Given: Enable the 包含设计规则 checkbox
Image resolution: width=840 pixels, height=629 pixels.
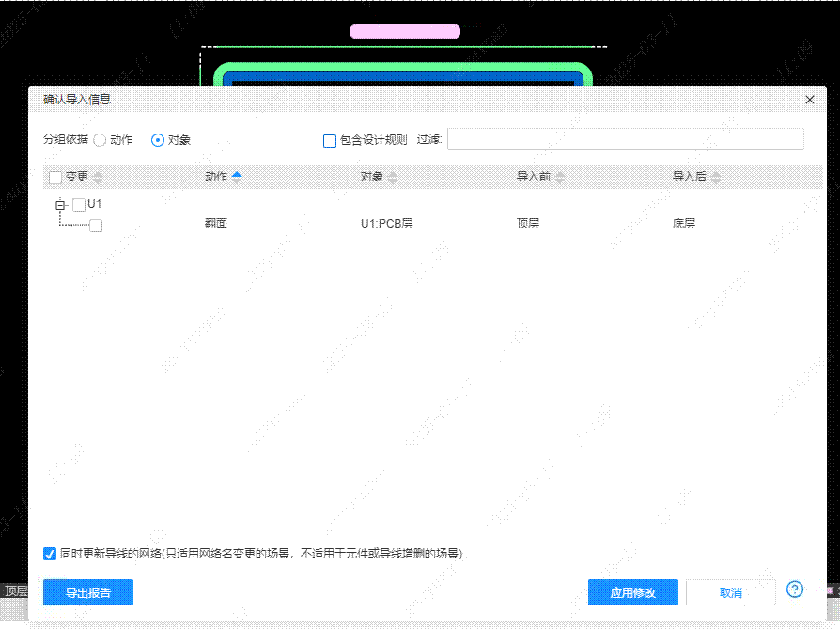Looking at the screenshot, I should [x=330, y=140].
